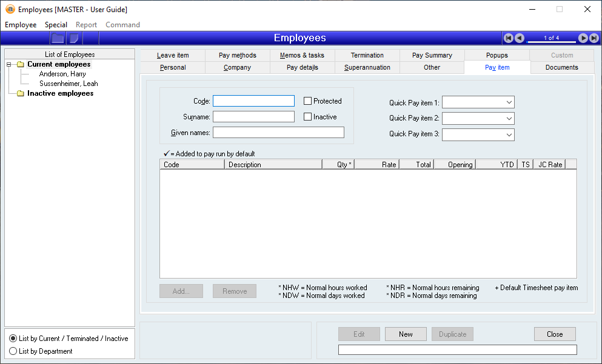
Task: Collapse the Current employees tree node
Action: click(9, 65)
